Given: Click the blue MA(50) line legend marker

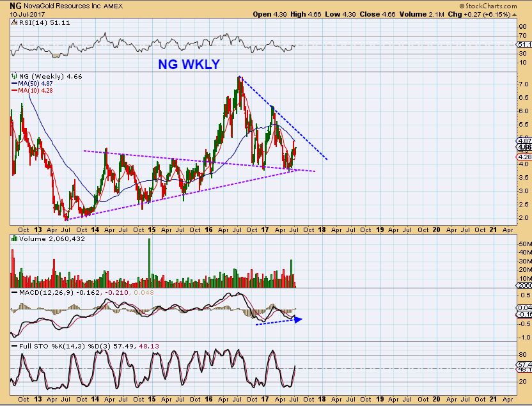Looking at the screenshot, I should (x=14, y=84).
